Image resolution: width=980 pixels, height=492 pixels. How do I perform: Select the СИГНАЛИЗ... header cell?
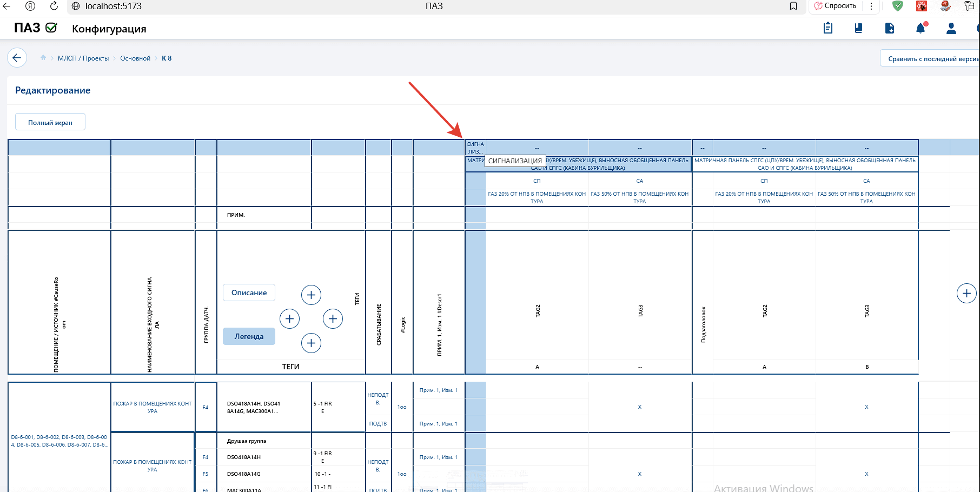(x=475, y=148)
